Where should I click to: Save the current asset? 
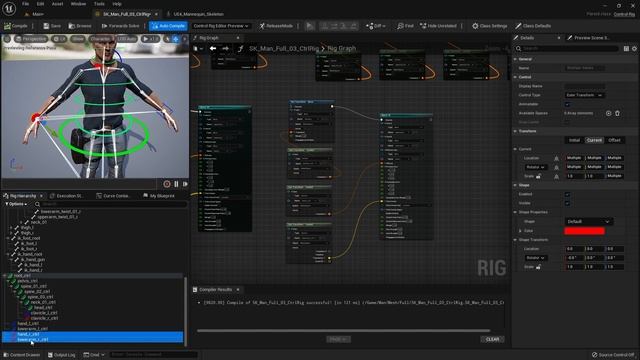(52, 26)
